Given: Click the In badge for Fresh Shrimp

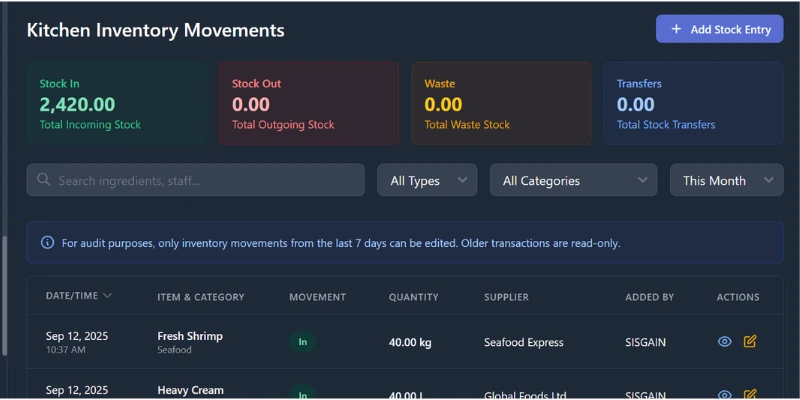Looking at the screenshot, I should point(303,342).
